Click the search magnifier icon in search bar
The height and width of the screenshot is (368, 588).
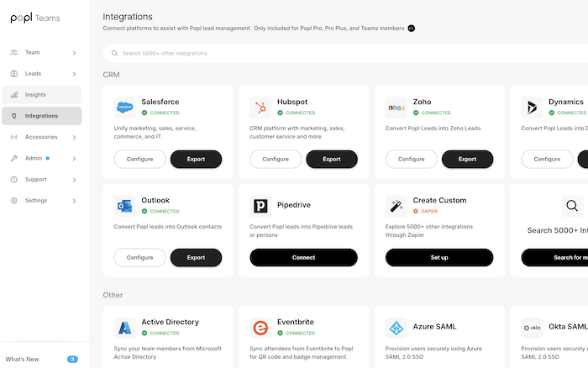pos(114,53)
